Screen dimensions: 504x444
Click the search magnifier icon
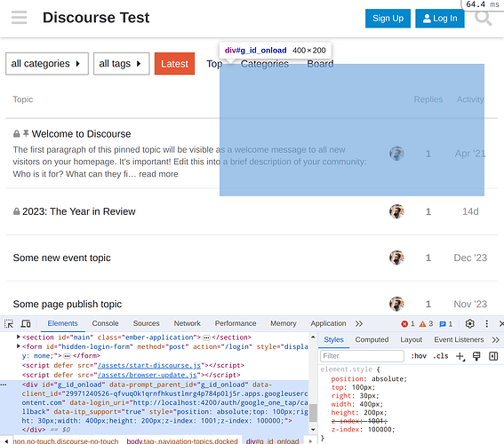point(483,19)
